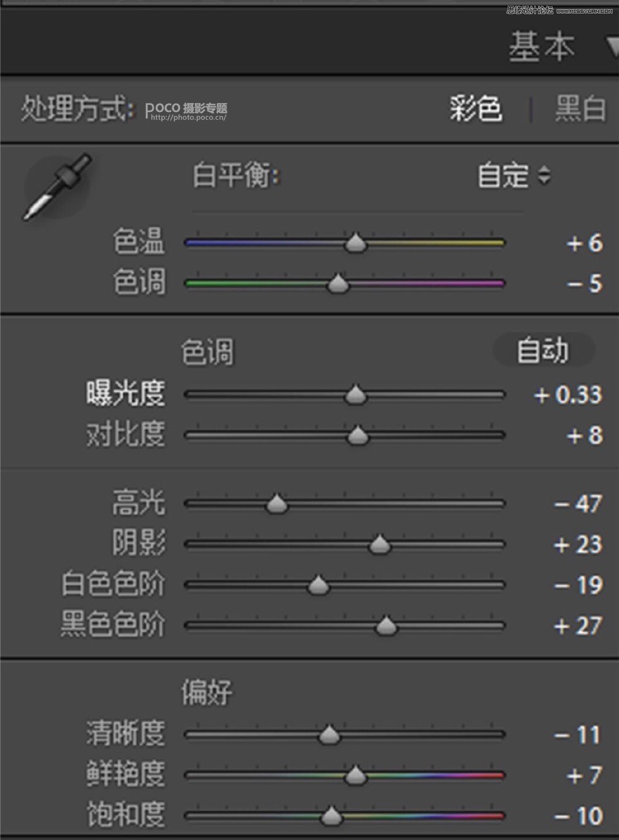Switch treatment to 黑白
Viewport: 619px width, 840px height.
pyautogui.click(x=580, y=108)
